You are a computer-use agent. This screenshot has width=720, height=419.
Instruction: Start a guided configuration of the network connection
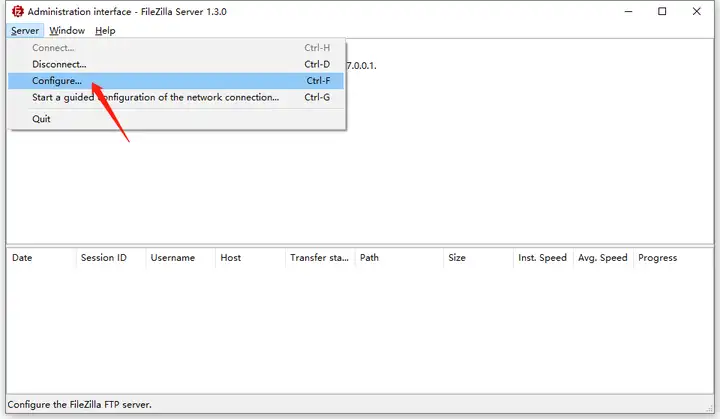176,97
